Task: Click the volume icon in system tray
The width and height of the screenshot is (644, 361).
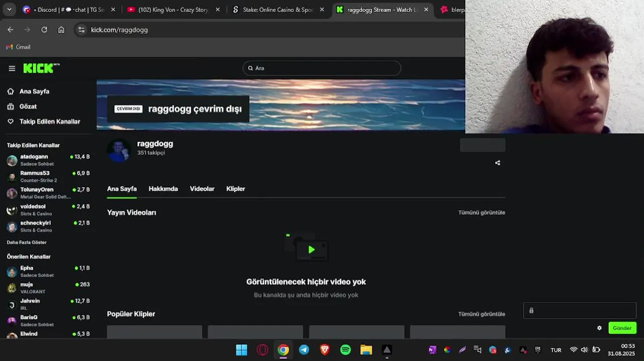Action: (584, 350)
